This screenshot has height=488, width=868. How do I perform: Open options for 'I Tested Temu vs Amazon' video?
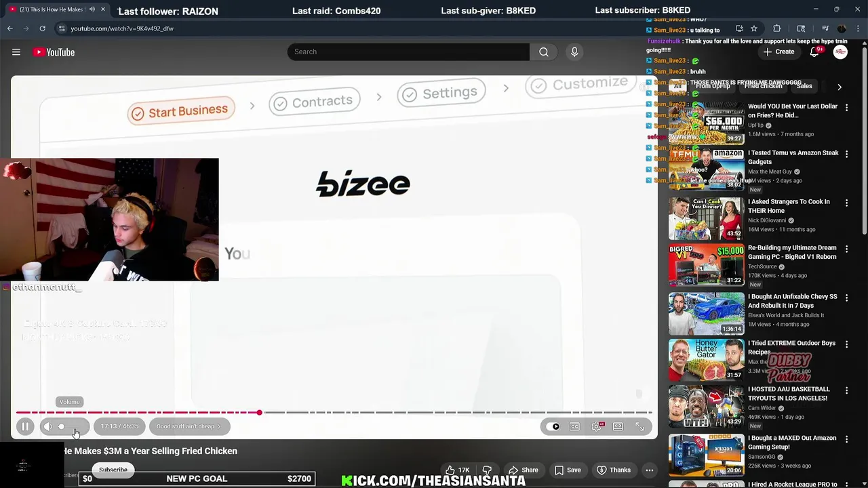(846, 155)
